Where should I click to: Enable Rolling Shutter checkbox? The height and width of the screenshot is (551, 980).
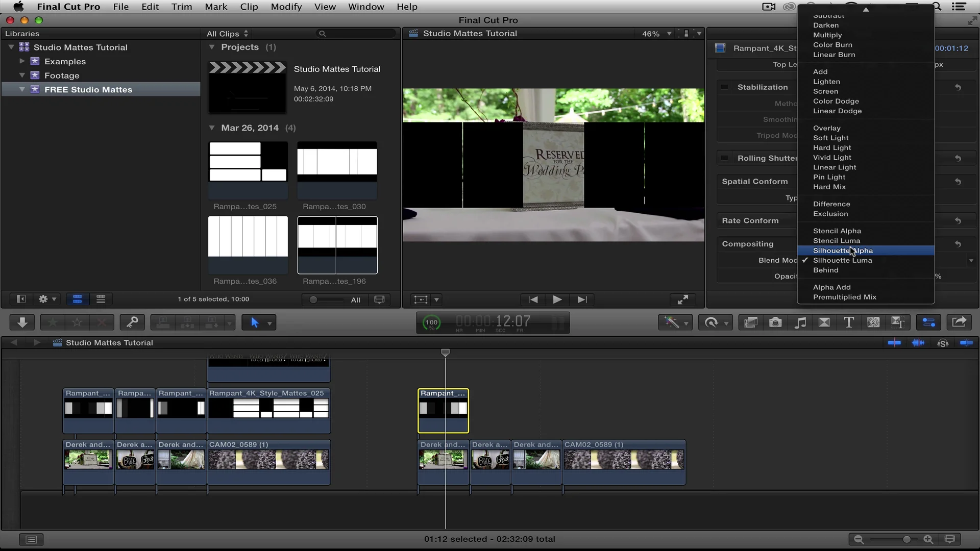[x=725, y=158]
